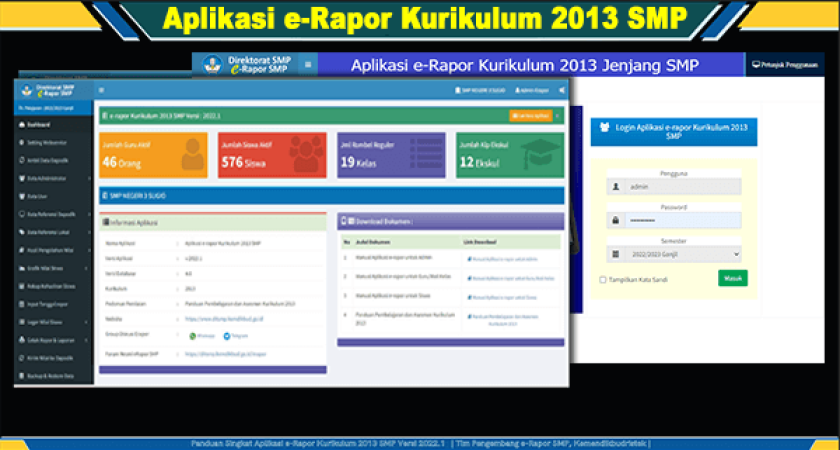840x450 pixels.
Task: Tick the Tampilkan Kata Sandi checkbox
Action: 602,280
